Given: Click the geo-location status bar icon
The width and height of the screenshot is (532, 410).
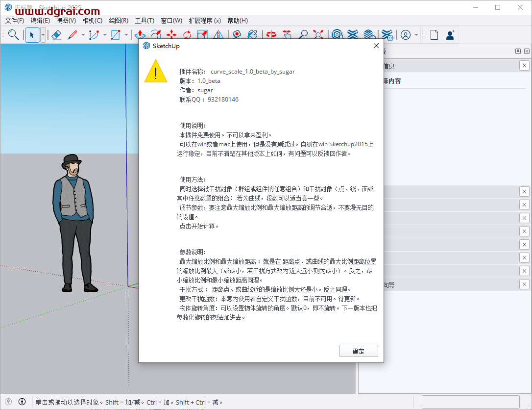Looking at the screenshot, I should [8, 402].
